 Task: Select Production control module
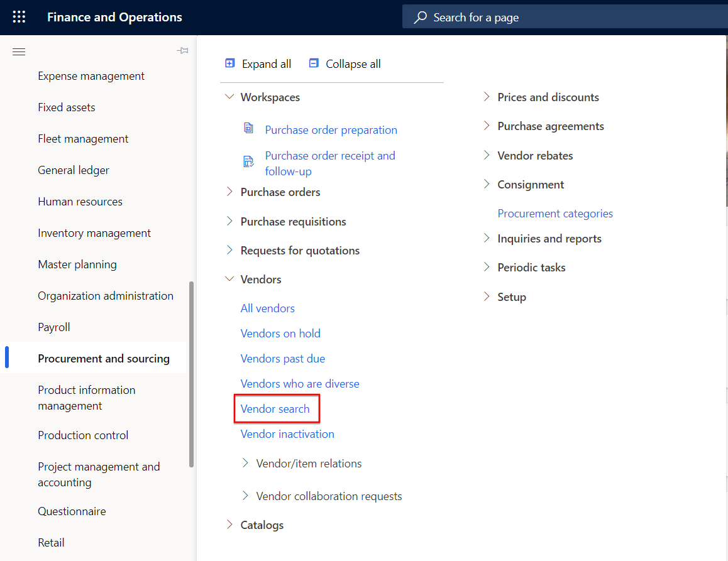coord(83,435)
